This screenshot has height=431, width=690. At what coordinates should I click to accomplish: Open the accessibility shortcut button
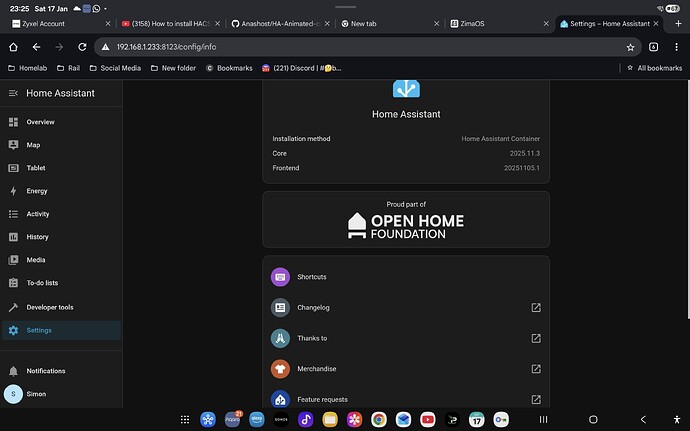677,420
